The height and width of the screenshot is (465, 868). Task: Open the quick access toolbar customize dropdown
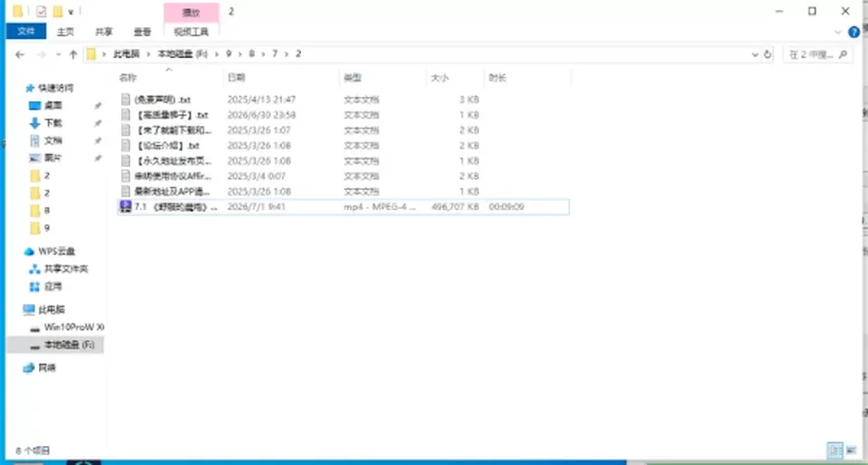71,12
